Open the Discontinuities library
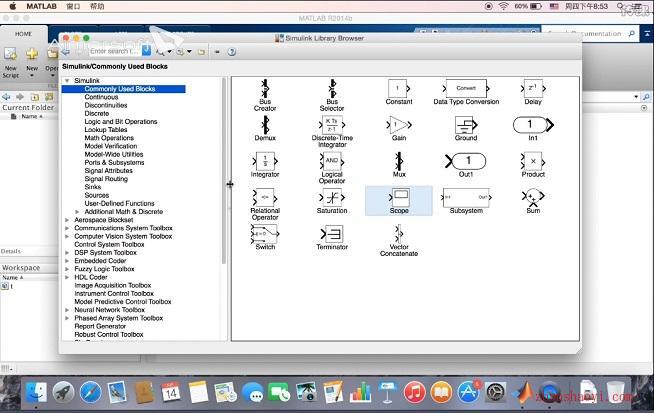The image size is (654, 413). click(106, 105)
